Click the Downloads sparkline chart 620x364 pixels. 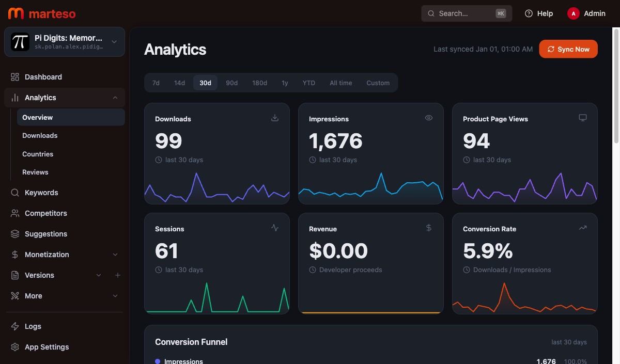coord(217,188)
